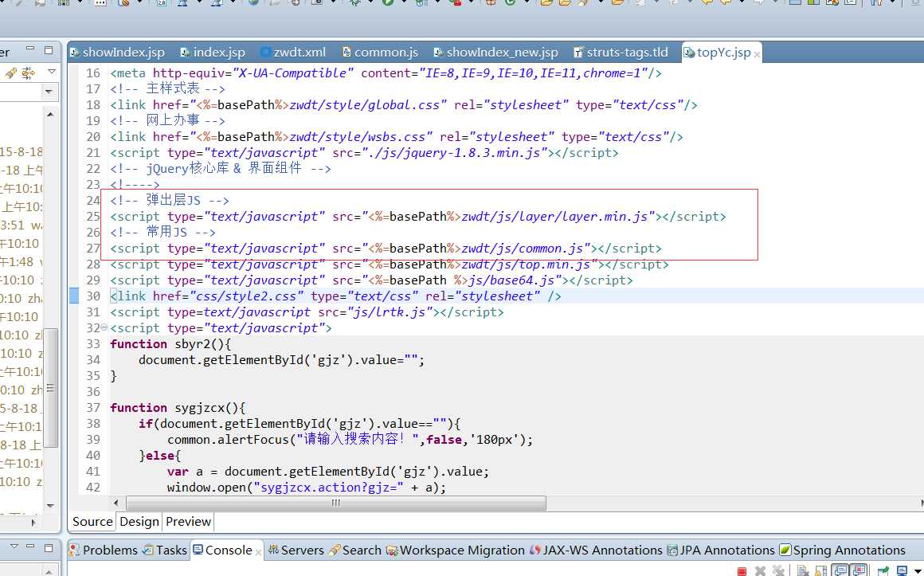The width and height of the screenshot is (924, 576).
Task: Minimize the bottom-left panel
Action: 30,546
